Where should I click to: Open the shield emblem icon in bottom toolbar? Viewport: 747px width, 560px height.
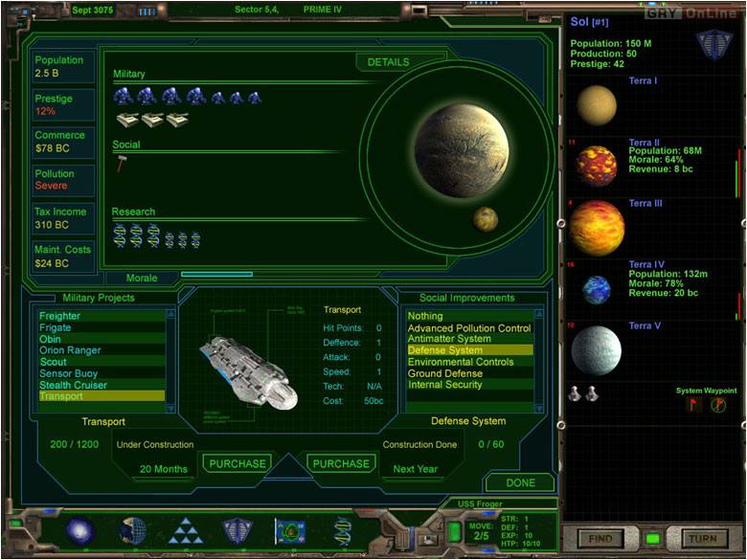[x=238, y=530]
